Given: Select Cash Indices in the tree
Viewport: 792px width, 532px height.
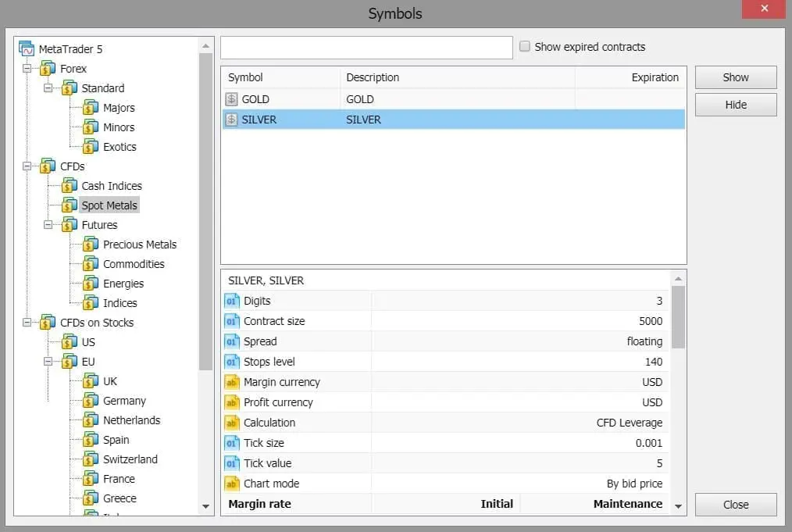Looking at the screenshot, I should (x=112, y=185).
